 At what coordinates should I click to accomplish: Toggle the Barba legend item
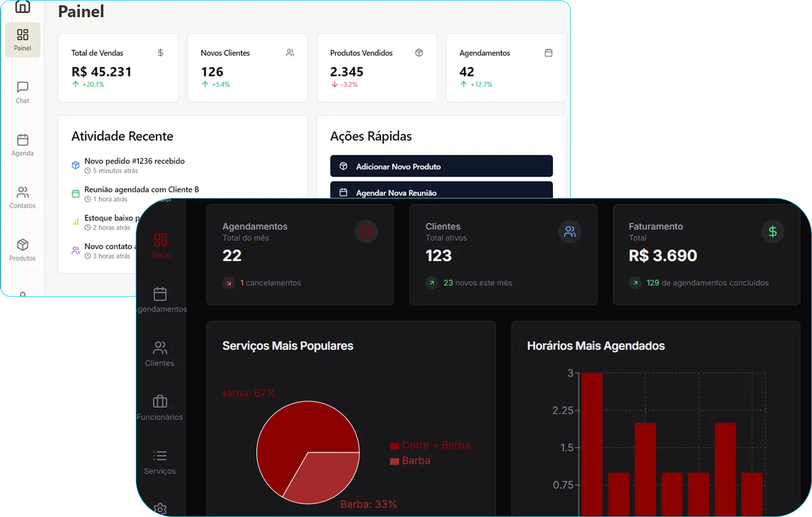pyautogui.click(x=410, y=461)
